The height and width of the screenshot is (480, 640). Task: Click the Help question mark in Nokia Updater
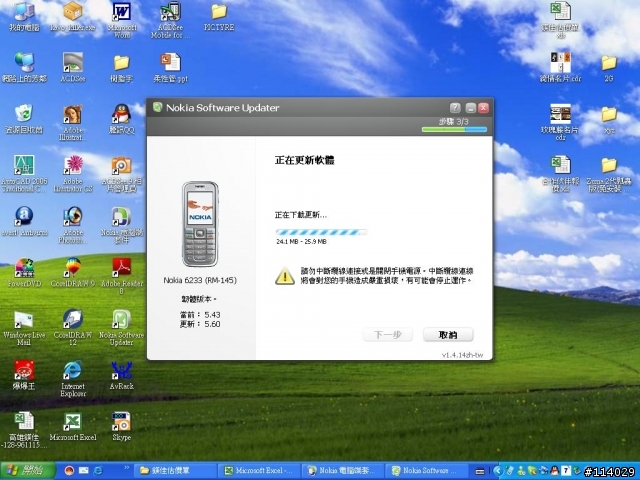tap(455, 108)
